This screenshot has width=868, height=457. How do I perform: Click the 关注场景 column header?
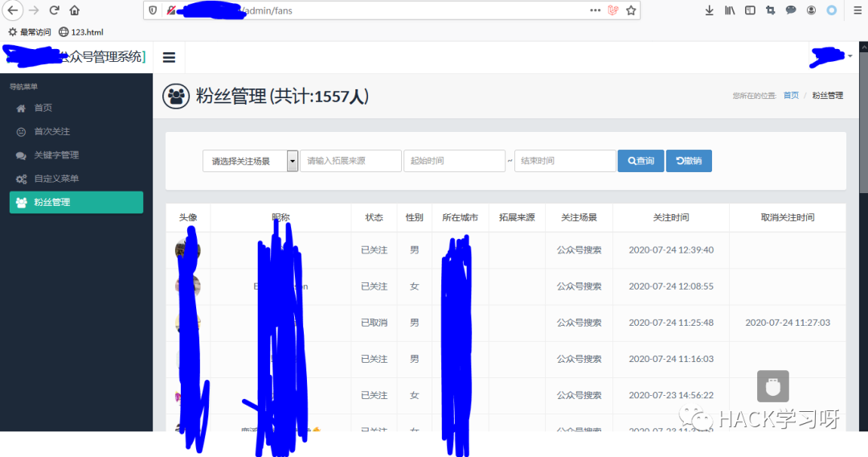coord(579,218)
